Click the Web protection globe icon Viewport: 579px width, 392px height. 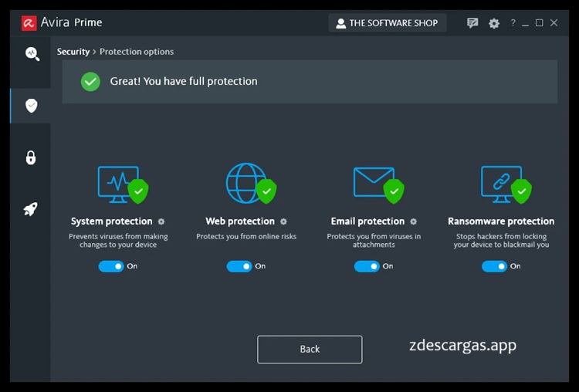coord(251,184)
